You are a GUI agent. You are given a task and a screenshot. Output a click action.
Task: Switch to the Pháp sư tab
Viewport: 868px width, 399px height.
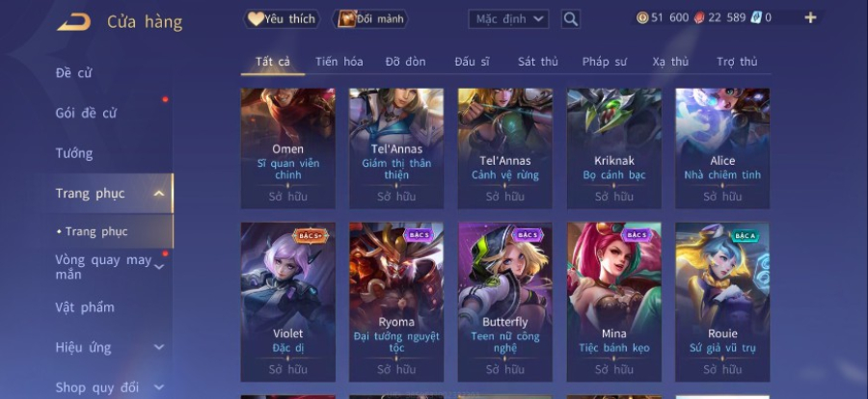point(604,62)
